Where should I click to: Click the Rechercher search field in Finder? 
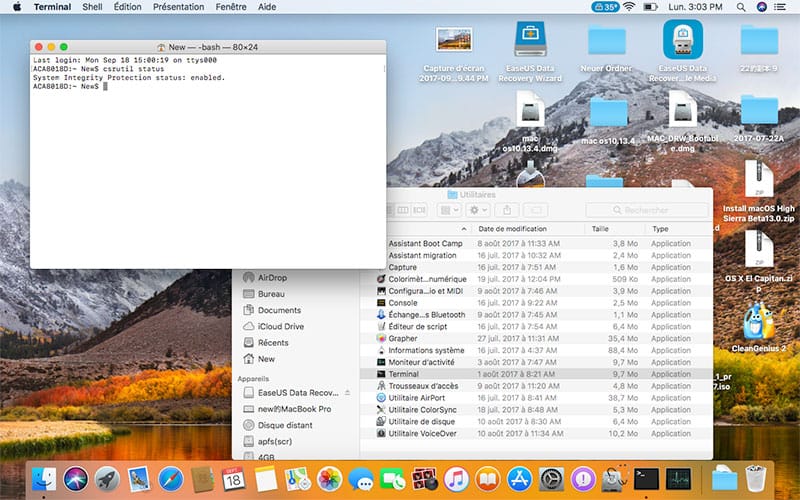click(647, 210)
